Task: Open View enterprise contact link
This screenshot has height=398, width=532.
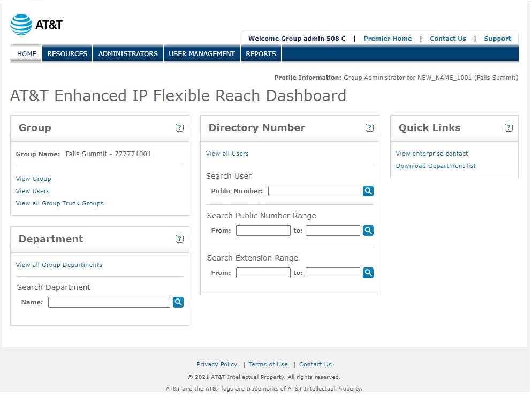Action: pyautogui.click(x=431, y=154)
